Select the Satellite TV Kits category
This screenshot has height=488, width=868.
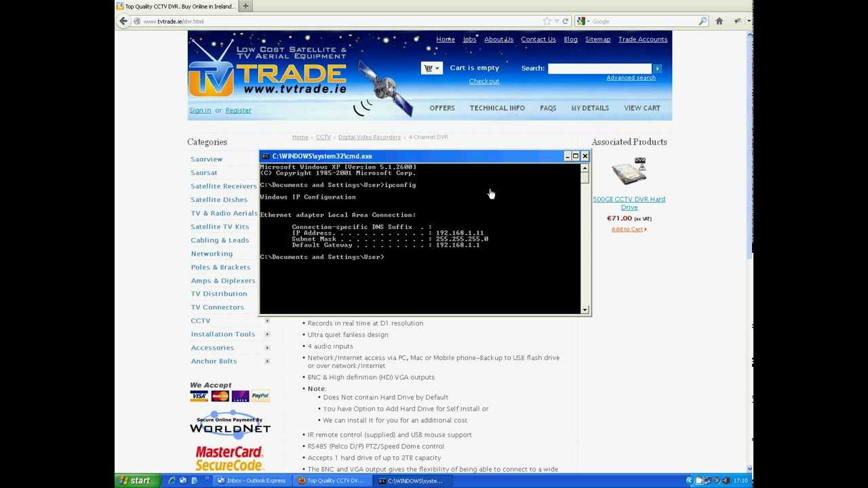click(220, 226)
